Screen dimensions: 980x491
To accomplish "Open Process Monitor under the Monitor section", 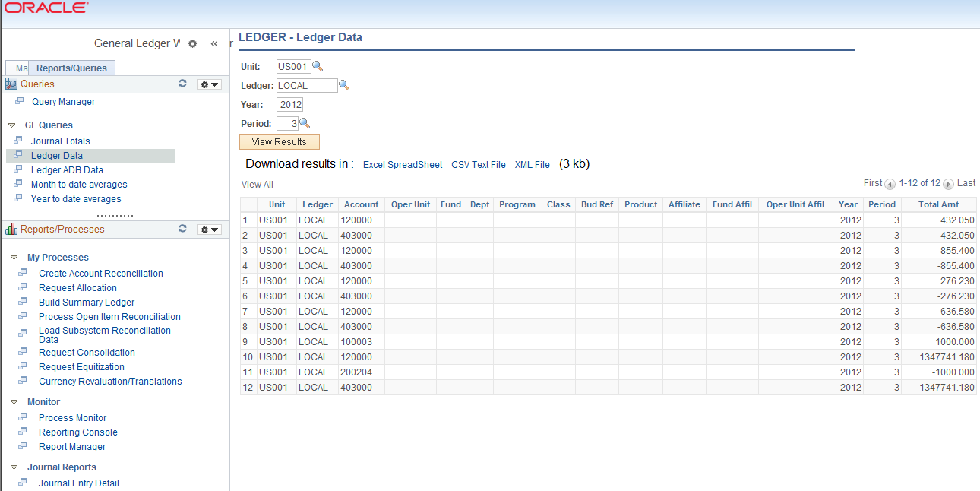I will (71, 417).
